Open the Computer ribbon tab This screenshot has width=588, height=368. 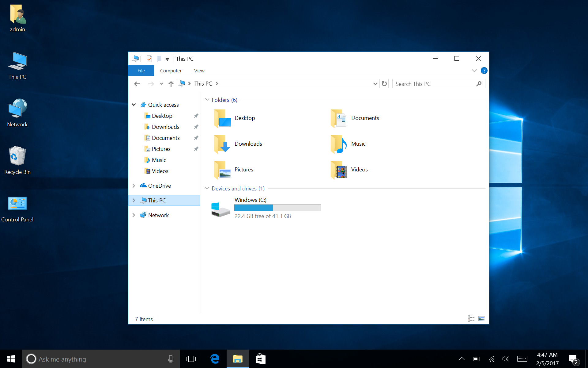[x=171, y=71]
